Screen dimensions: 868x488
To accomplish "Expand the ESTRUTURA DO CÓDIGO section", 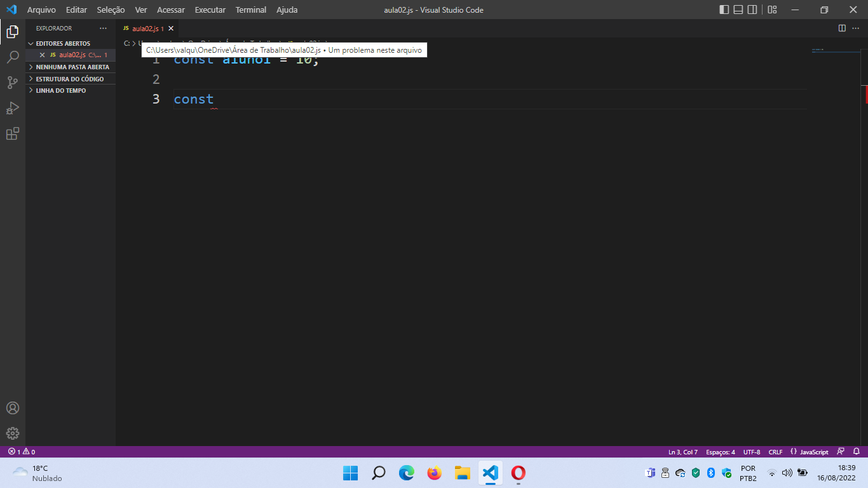I will 71,79.
